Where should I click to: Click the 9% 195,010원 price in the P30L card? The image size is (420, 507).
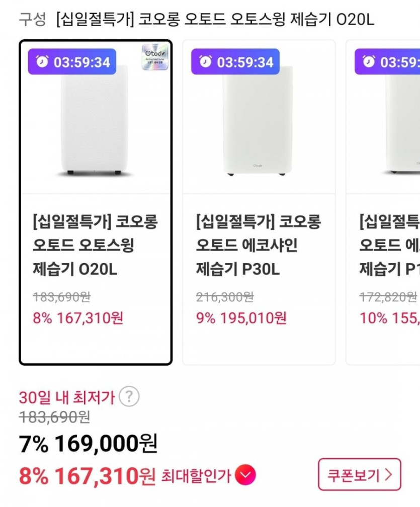pyautogui.click(x=241, y=318)
